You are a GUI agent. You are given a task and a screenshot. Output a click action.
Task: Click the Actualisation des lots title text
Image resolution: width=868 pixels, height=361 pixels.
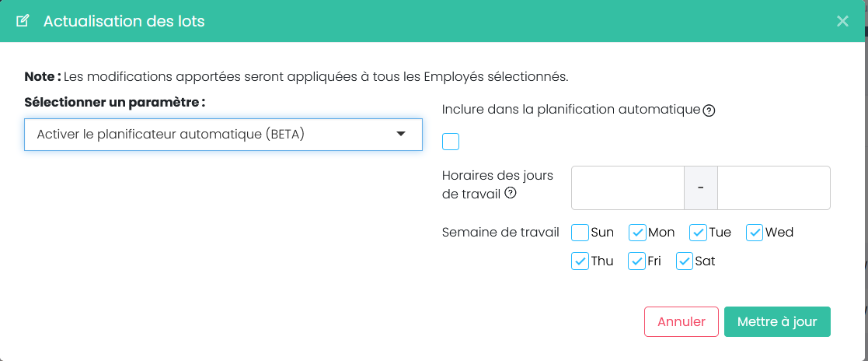(x=124, y=21)
